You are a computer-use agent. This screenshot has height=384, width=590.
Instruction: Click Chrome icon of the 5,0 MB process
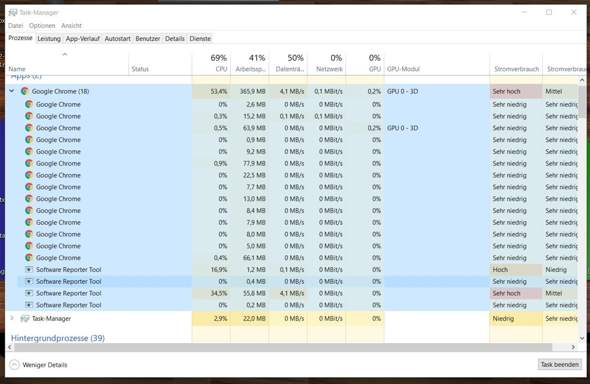(29, 246)
